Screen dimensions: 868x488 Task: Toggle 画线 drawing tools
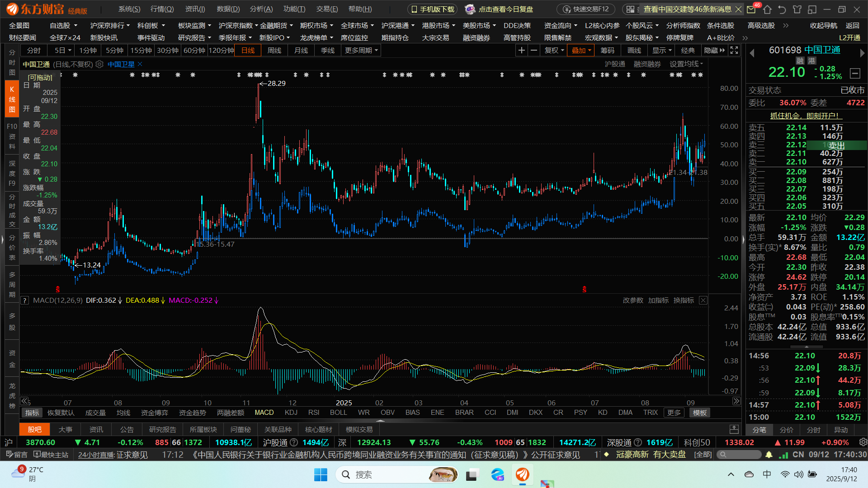click(634, 50)
